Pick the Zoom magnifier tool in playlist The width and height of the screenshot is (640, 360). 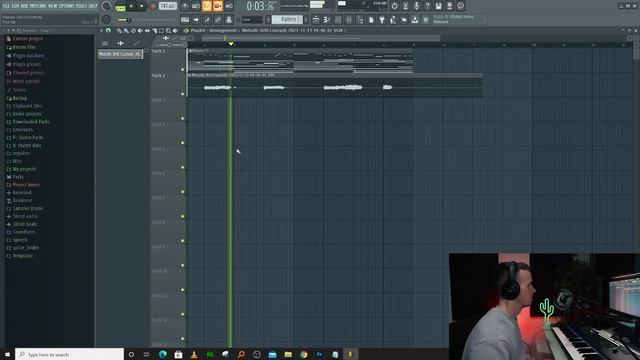[168, 31]
